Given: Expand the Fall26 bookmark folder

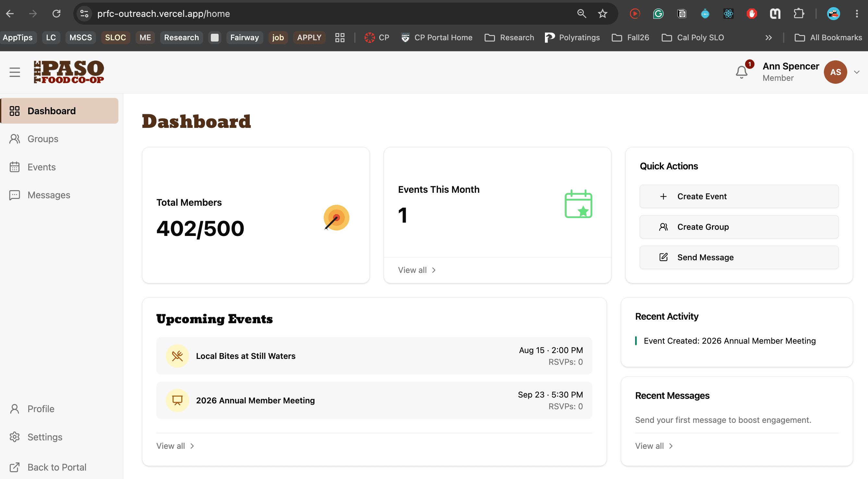Looking at the screenshot, I should pyautogui.click(x=630, y=37).
